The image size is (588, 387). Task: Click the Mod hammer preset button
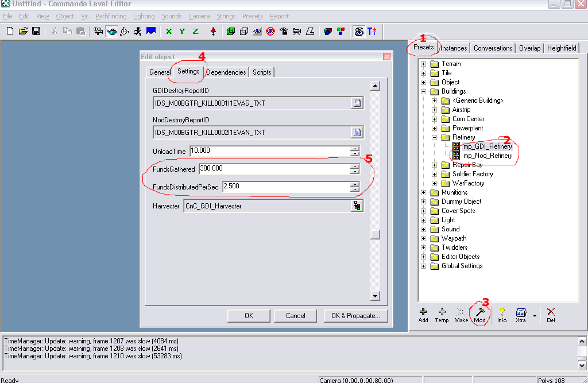coord(479,315)
